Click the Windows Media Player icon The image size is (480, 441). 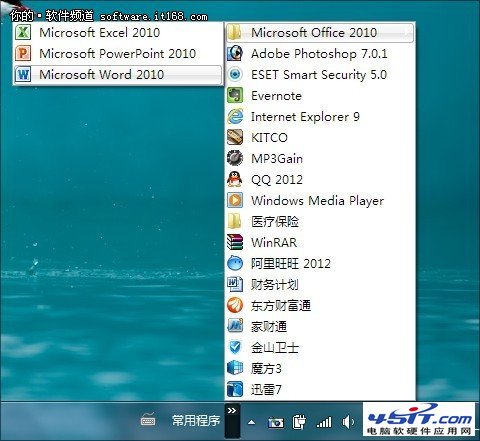click(x=235, y=200)
